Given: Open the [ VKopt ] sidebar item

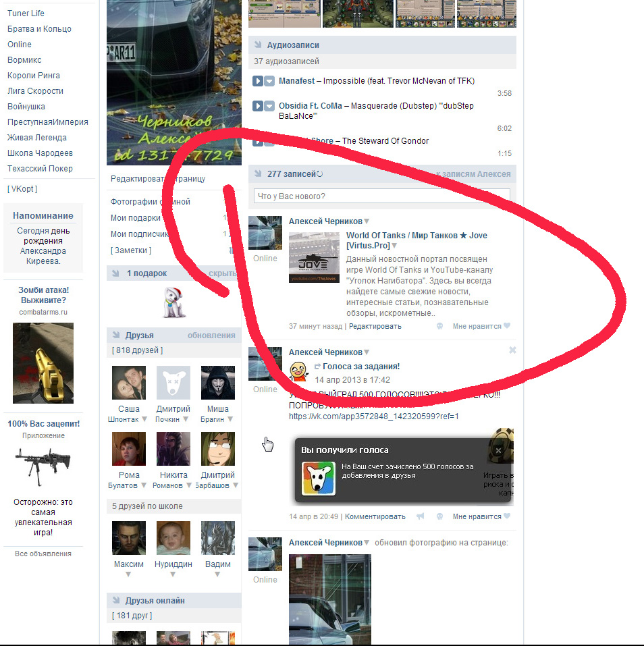Looking at the screenshot, I should pos(22,189).
